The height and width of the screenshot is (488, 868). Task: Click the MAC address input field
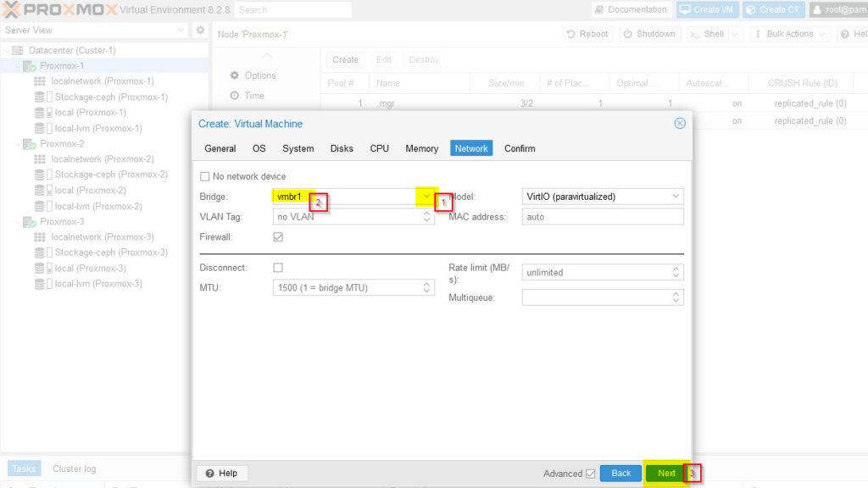coord(603,217)
